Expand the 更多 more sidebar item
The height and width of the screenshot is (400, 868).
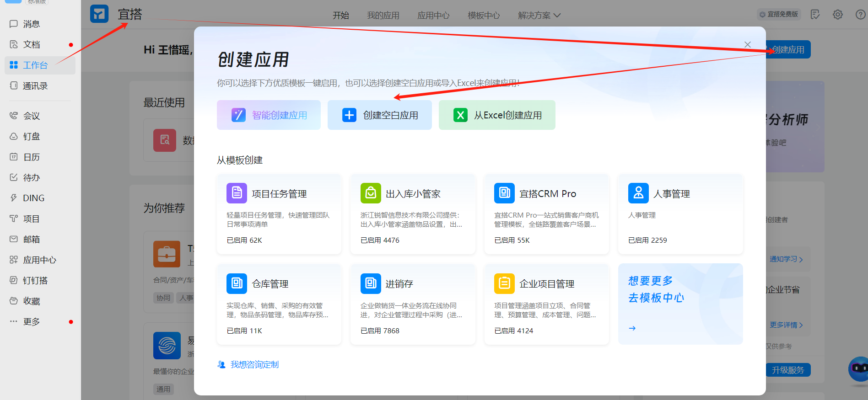click(40, 321)
